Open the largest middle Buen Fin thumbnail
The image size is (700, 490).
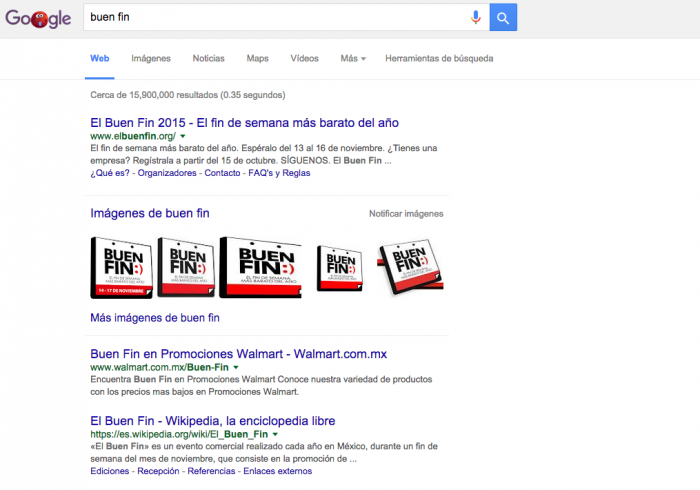(260, 267)
